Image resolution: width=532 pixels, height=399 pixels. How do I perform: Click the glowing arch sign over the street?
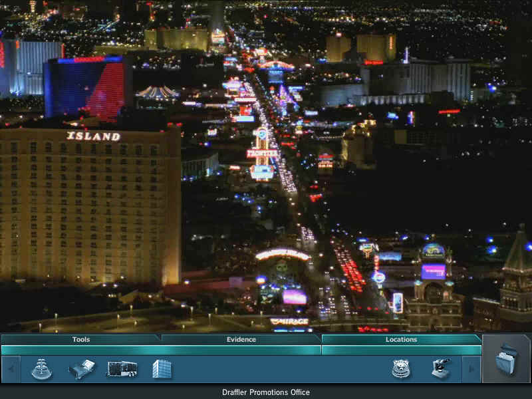click(x=283, y=254)
